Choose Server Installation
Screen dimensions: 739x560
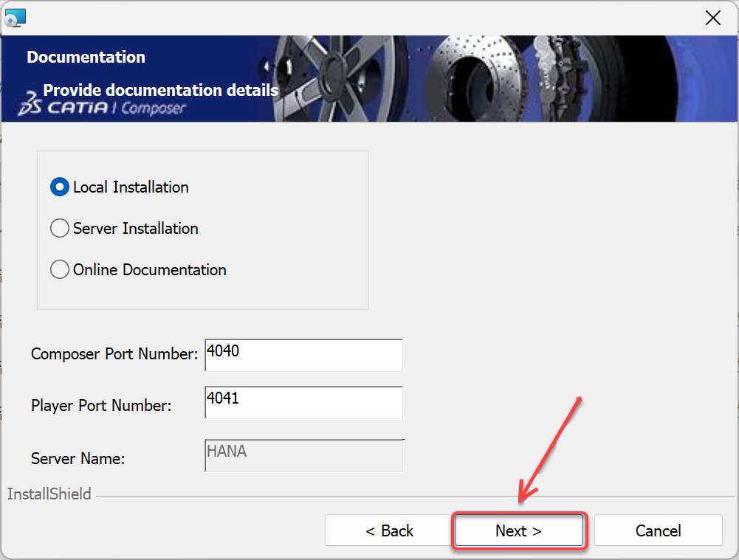pyautogui.click(x=59, y=228)
